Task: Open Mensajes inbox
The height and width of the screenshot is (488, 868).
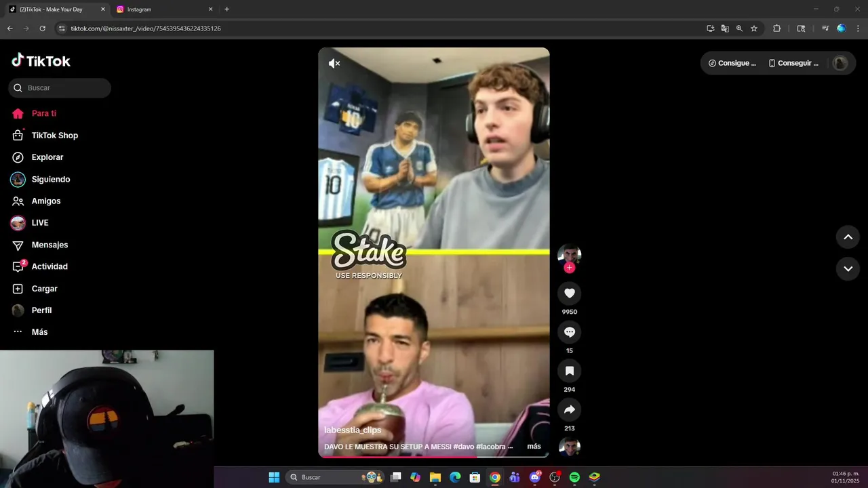Action: click(x=39, y=245)
